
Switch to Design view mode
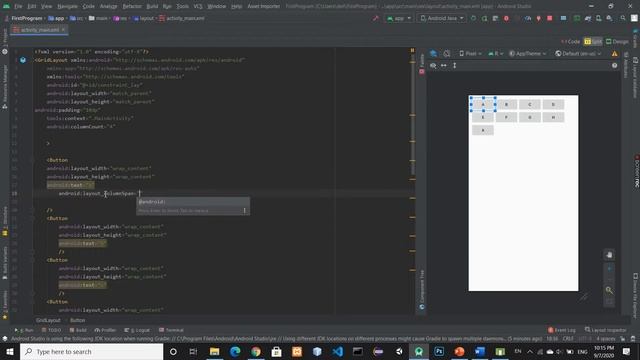coord(617,42)
